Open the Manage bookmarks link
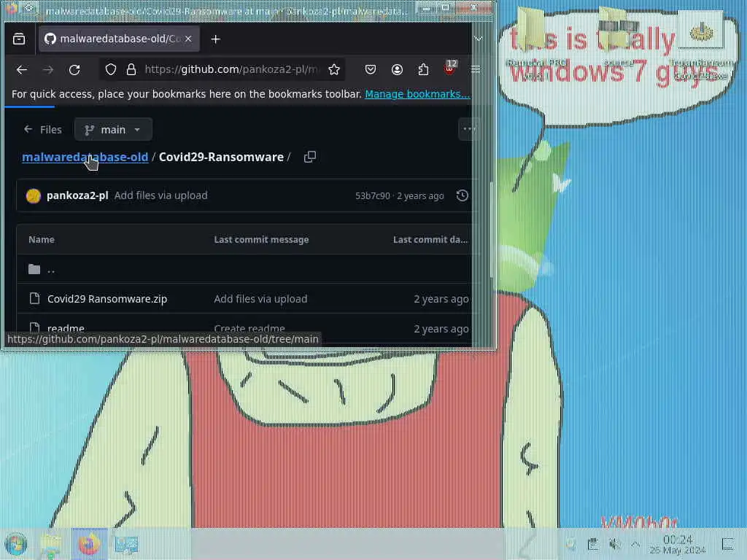The height and width of the screenshot is (560, 747). coord(417,94)
